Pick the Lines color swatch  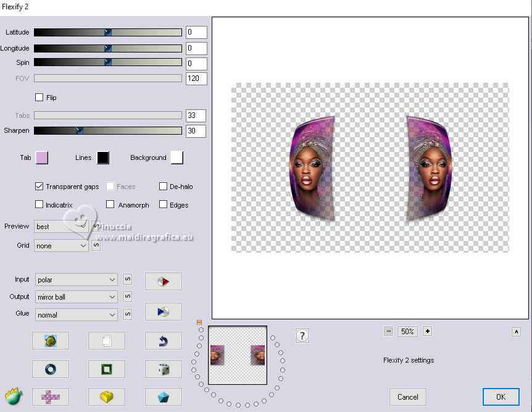tap(103, 158)
